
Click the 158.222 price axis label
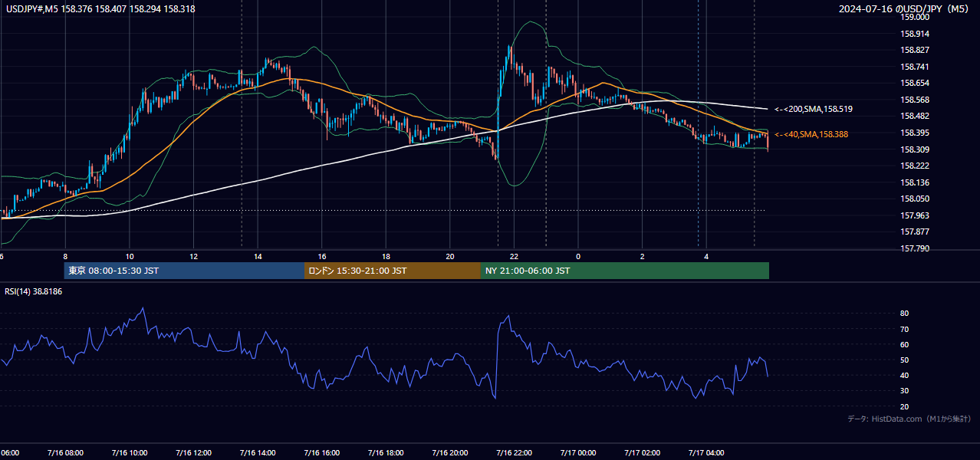[915, 166]
